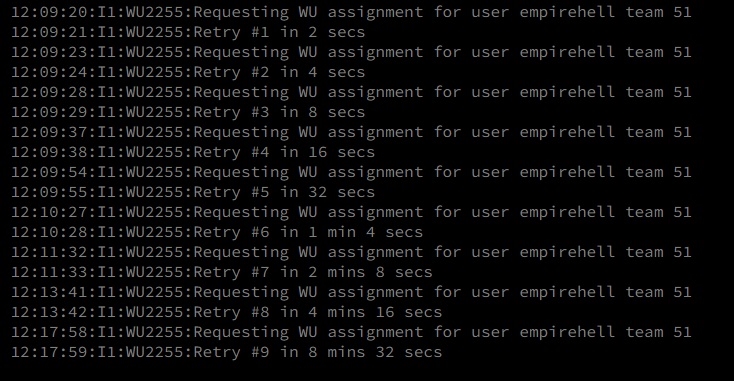Click the 12:11:32 Requesting WU assignment line
The width and height of the screenshot is (734, 381).
coord(351,252)
